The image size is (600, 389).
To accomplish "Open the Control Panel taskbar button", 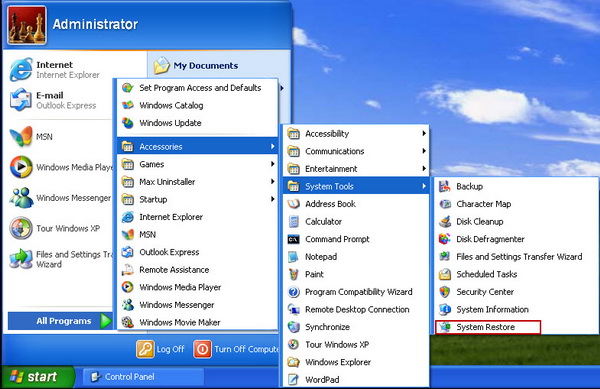I will (x=143, y=377).
